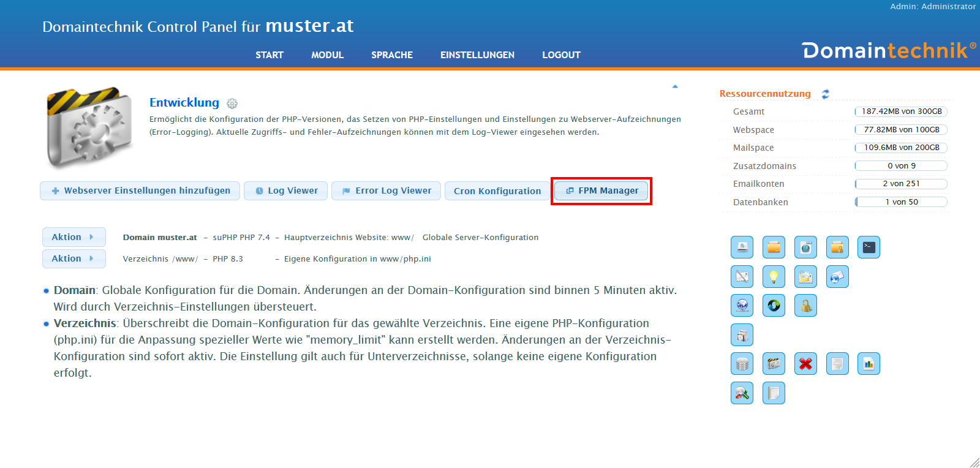Open the locked folder protection icon
This screenshot has height=468, width=980.
838,247
